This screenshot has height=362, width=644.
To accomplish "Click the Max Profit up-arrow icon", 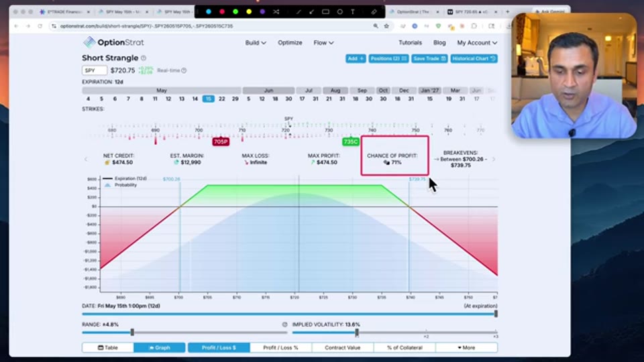I will 313,162.
